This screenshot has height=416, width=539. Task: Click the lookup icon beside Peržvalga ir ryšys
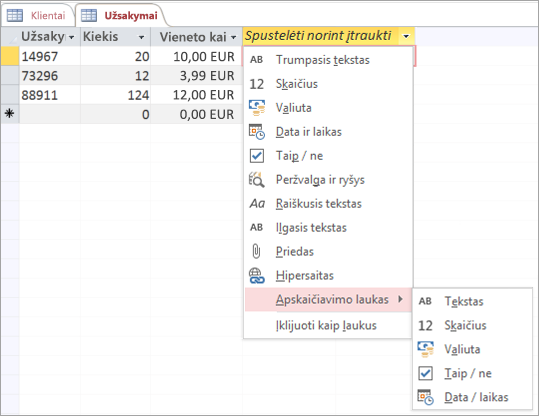pos(257,180)
